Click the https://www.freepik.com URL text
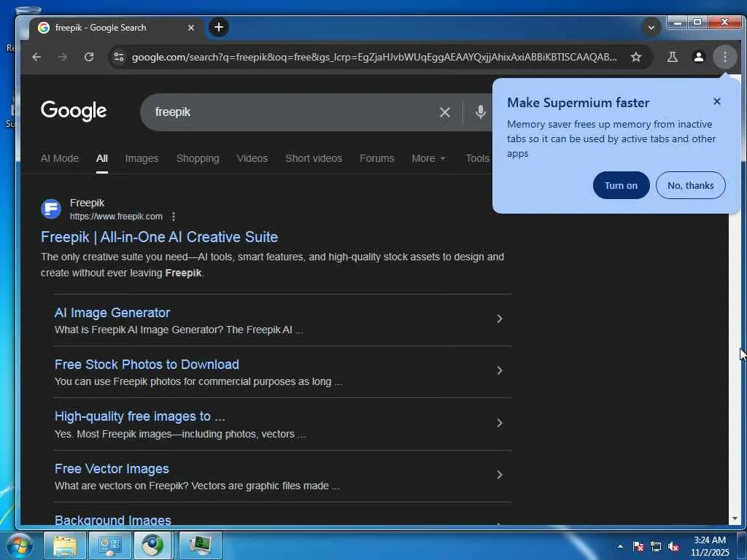The image size is (747, 560). pos(116,217)
